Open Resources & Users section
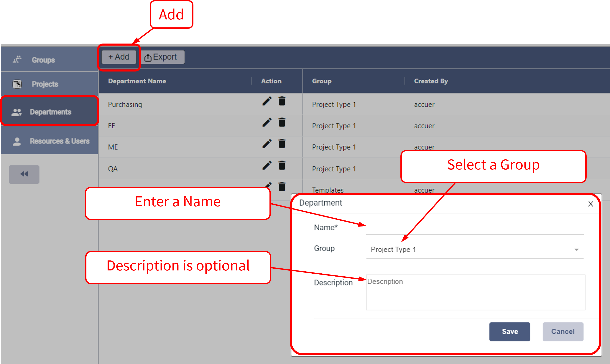 [x=59, y=141]
